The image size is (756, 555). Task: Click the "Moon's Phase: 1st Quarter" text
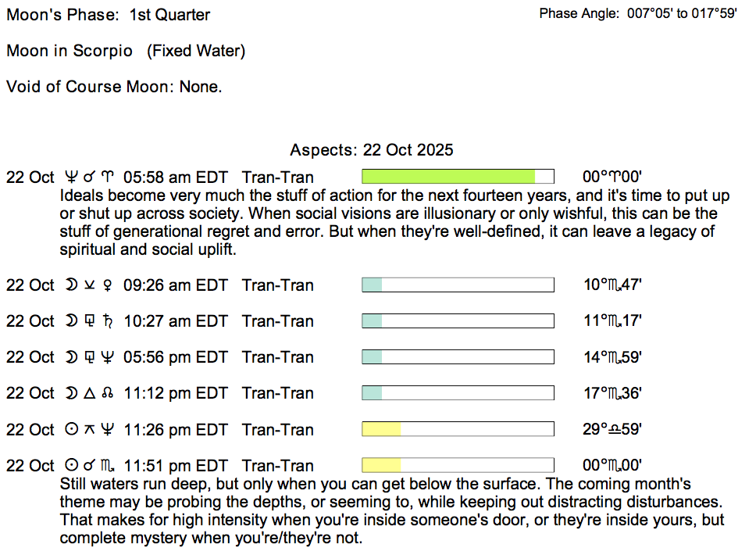pyautogui.click(x=109, y=15)
